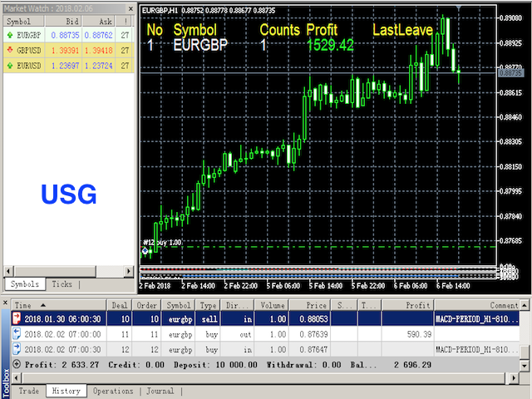Viewport: 532px width, 399px height.
Task: Click Market Watch left scroll arrow
Action: pyautogui.click(x=9, y=271)
